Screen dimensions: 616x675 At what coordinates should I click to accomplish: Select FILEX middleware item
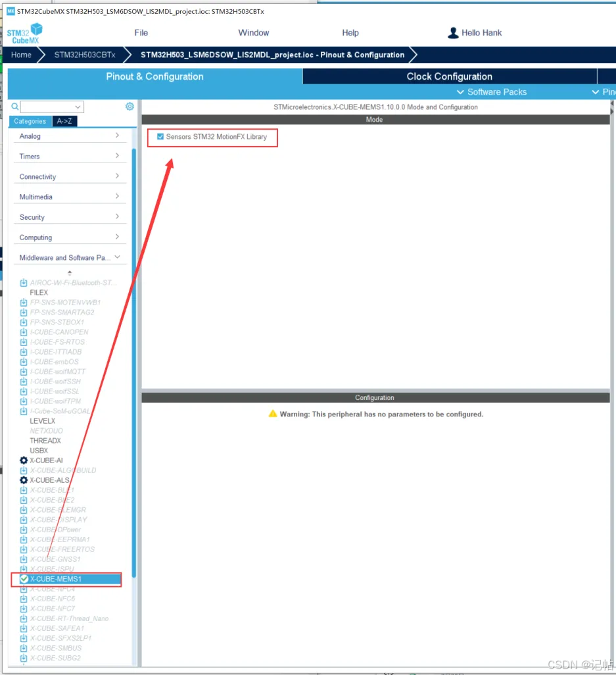[39, 293]
